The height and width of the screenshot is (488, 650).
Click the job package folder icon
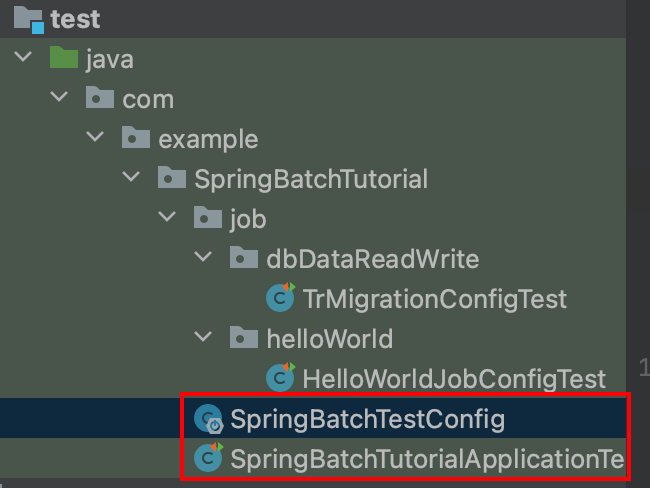click(x=208, y=217)
